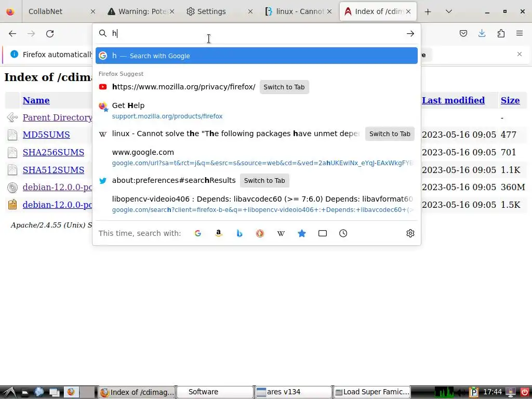This screenshot has height=399, width=532.
Task: Open the Get Help suggestion
Action: [x=257, y=111]
